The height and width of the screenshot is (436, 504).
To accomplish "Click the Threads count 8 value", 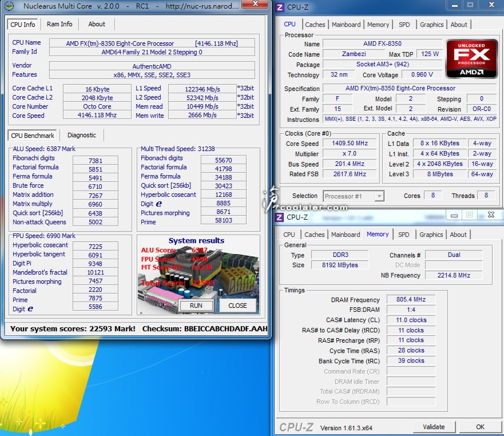I will [x=486, y=195].
